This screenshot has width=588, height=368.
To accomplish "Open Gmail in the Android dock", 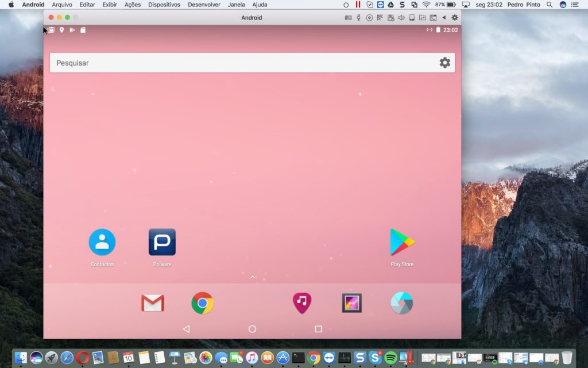I will pos(153,303).
